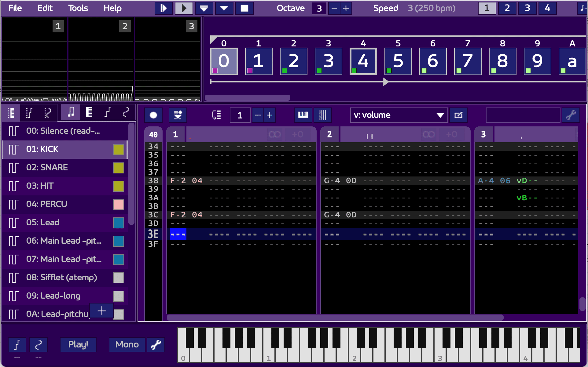Click the edit effect icon beside dropdown

458,115
